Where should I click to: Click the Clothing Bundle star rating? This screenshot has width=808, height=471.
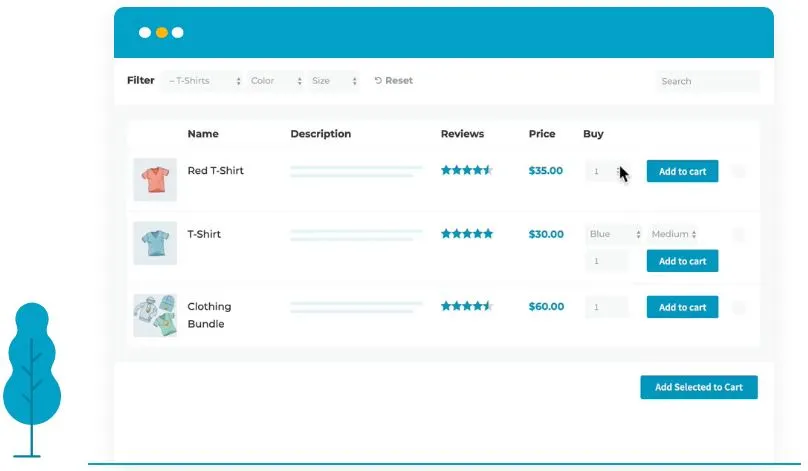click(x=467, y=307)
